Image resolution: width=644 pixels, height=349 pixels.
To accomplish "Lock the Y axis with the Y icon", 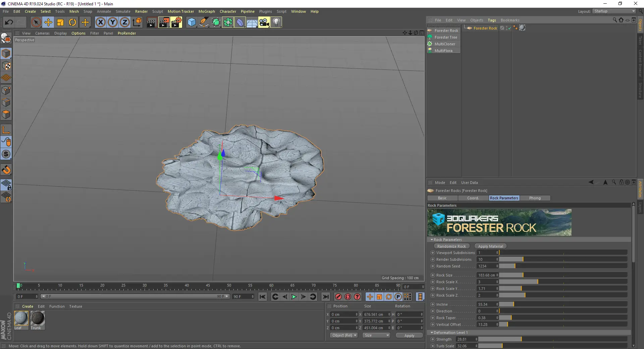I will pos(112,22).
